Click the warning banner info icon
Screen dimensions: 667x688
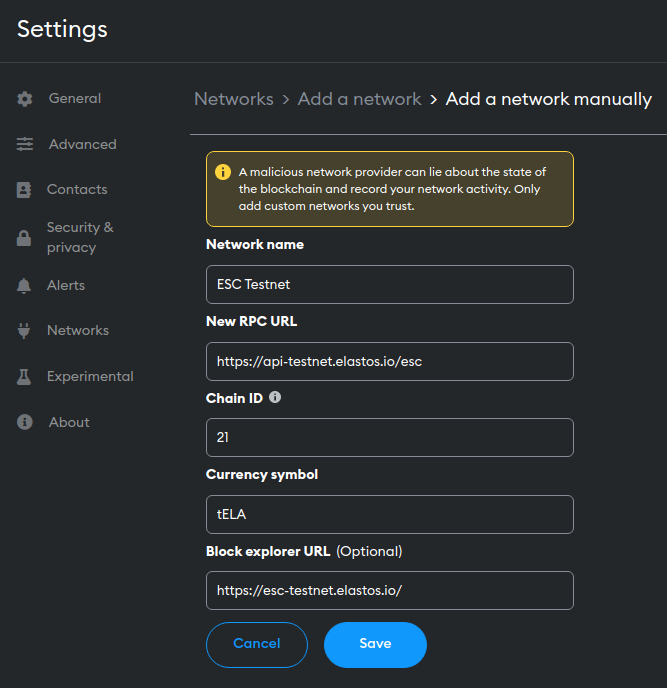223,172
